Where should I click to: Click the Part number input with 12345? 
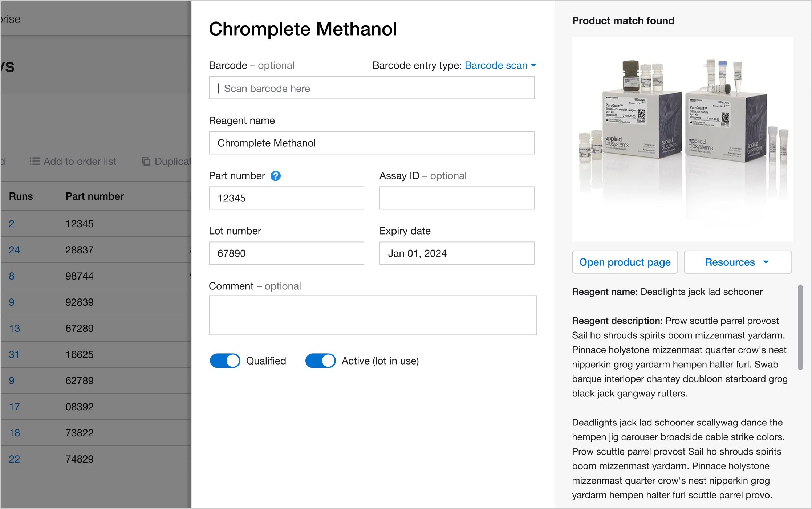(286, 198)
